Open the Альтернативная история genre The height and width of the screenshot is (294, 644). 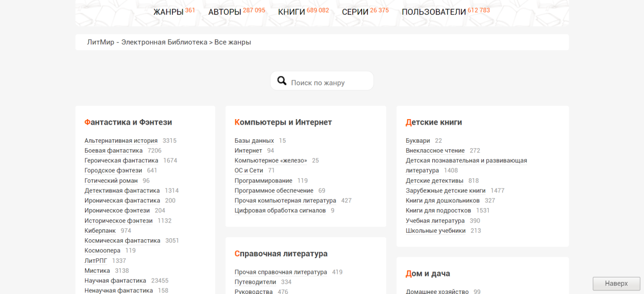tap(121, 141)
